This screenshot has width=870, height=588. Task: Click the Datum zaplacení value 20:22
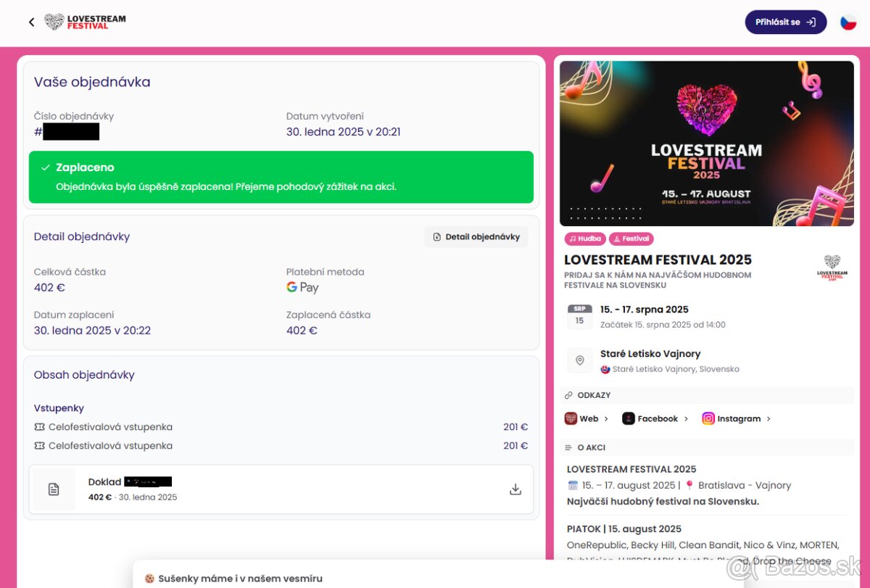[92, 331]
